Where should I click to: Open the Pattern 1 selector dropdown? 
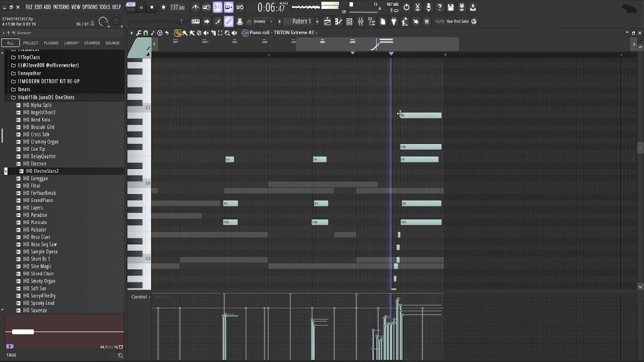(301, 21)
